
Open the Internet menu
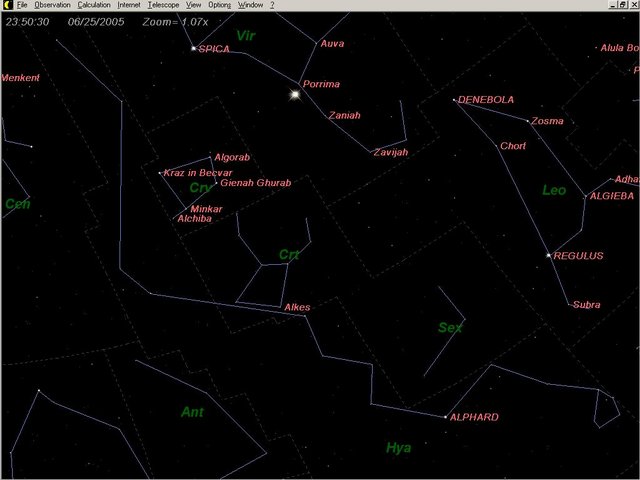(129, 5)
